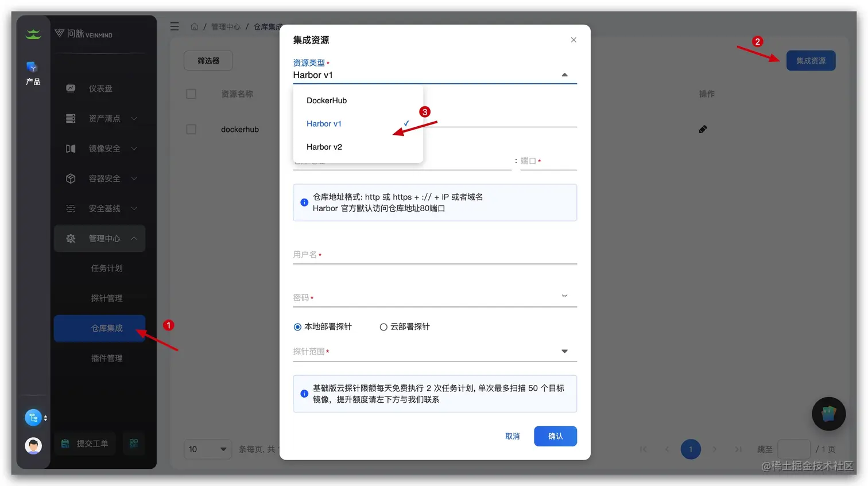868x486 pixels.
Task: Click the 筛选器 filter button
Action: coord(208,61)
